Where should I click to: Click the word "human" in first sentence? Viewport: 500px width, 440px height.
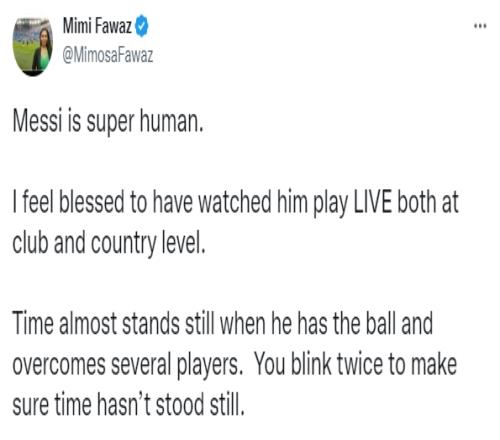170,120
